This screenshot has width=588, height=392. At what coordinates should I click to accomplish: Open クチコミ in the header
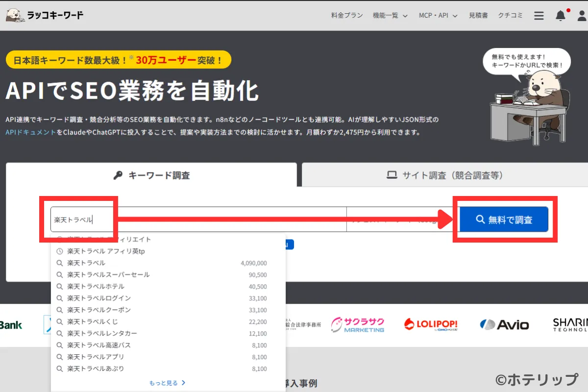tap(511, 16)
